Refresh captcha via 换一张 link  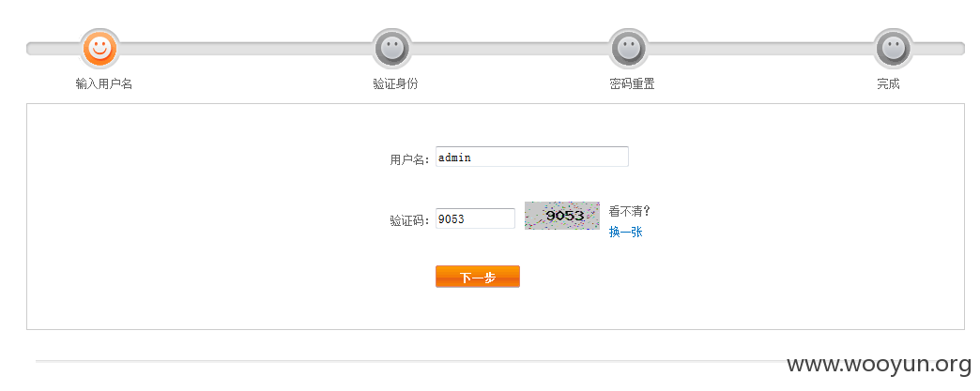coord(625,232)
